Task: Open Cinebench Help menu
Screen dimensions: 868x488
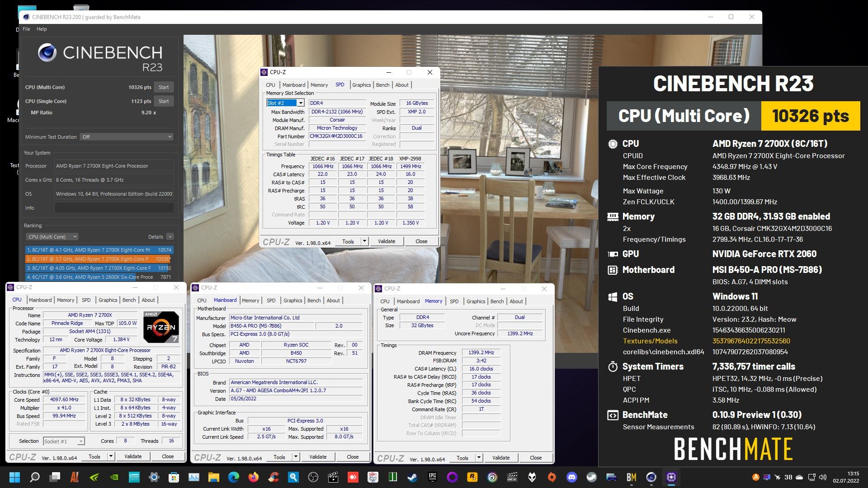Action: [42, 29]
